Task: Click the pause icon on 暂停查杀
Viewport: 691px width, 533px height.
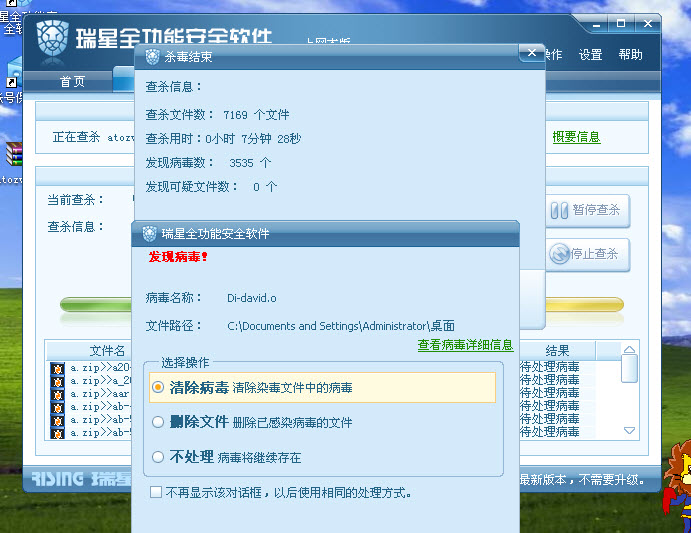Action: (559, 210)
